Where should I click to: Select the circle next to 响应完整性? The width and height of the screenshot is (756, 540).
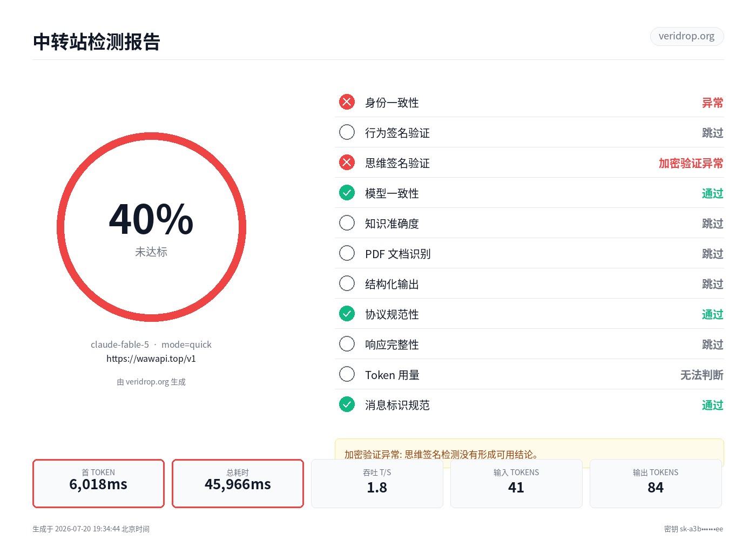[x=347, y=344]
